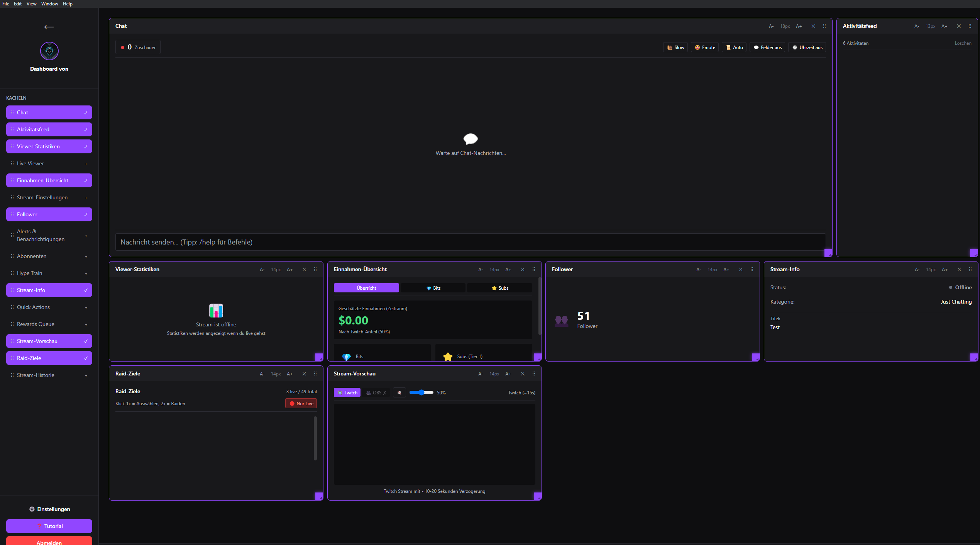The height and width of the screenshot is (545, 980).
Task: Click the profile avatar in the sidebar
Action: 49,51
